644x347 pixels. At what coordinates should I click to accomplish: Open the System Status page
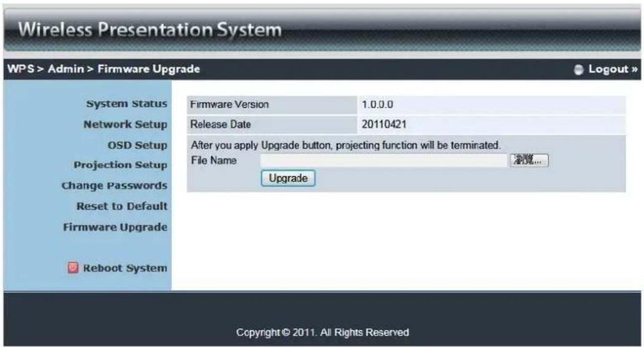coord(127,104)
